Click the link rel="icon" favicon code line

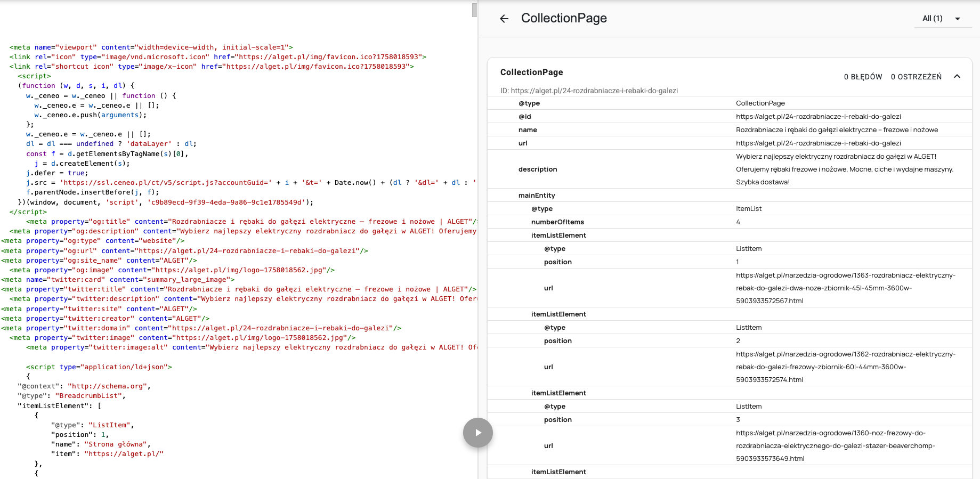pos(217,57)
